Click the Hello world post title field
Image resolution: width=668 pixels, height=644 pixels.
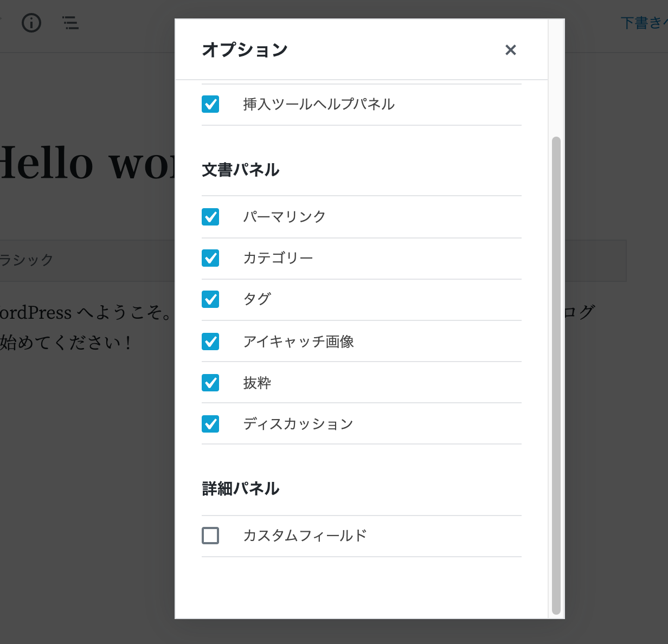tap(88, 163)
